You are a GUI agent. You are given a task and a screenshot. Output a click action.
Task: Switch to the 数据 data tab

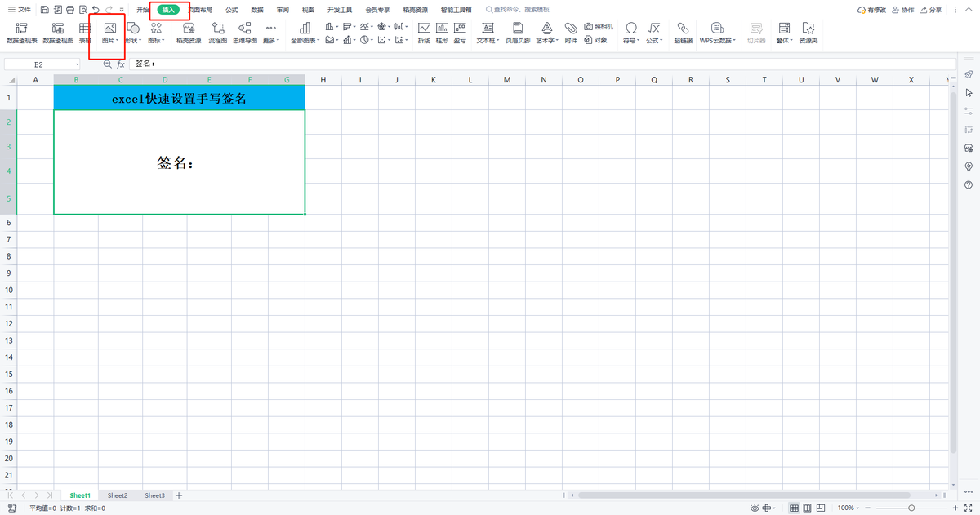pyautogui.click(x=257, y=10)
